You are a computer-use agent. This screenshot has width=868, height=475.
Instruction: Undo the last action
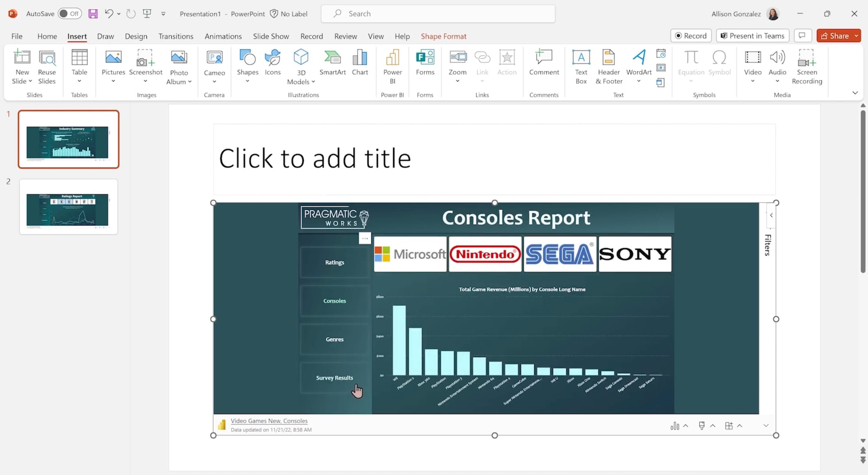click(109, 13)
